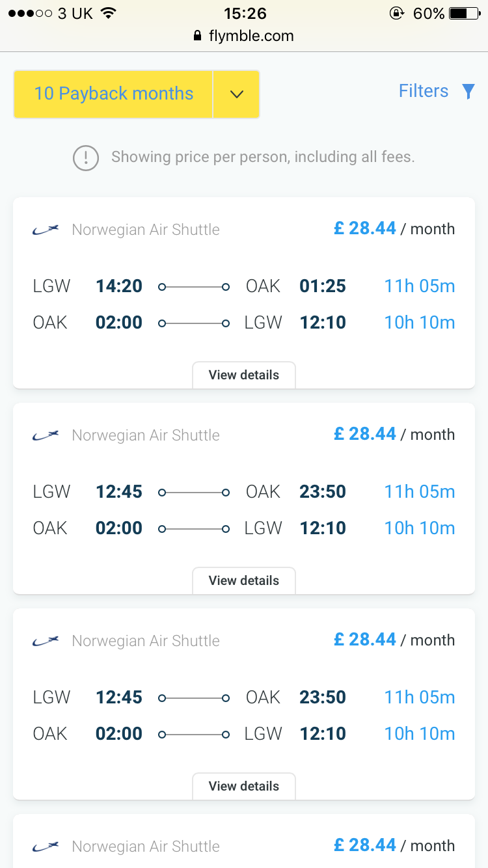Open View details on the second flight card
The width and height of the screenshot is (488, 868).
tap(244, 580)
